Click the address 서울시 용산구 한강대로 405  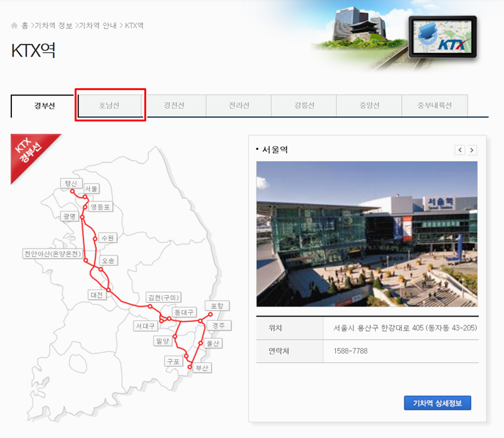pyautogui.click(x=405, y=328)
